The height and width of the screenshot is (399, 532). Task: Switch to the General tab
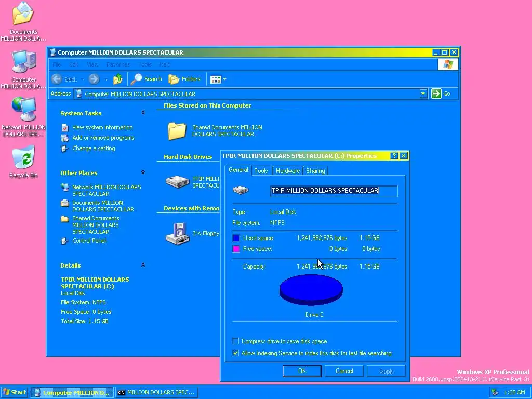pos(238,170)
